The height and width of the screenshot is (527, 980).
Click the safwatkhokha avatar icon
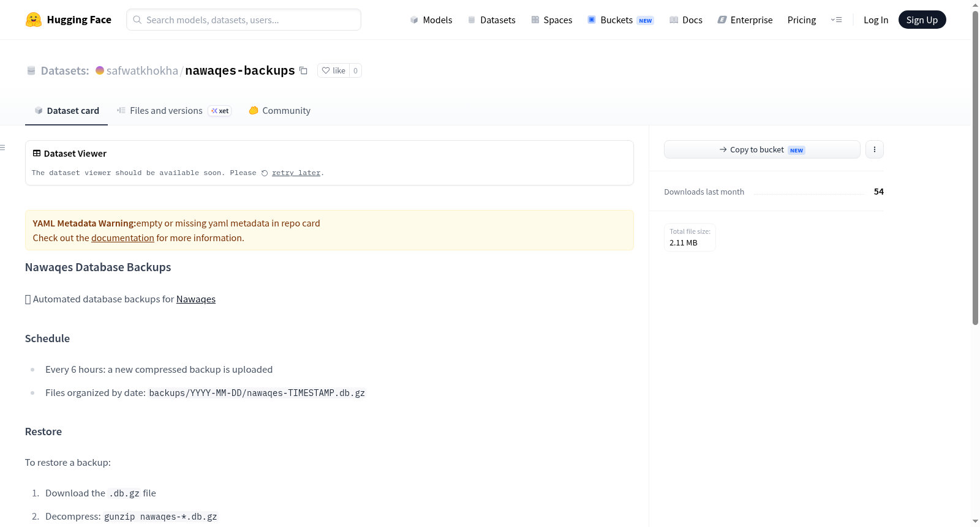pyautogui.click(x=100, y=70)
